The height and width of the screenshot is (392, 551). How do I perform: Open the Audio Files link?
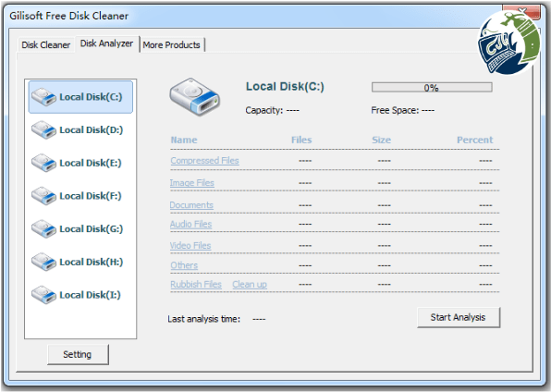(x=190, y=225)
